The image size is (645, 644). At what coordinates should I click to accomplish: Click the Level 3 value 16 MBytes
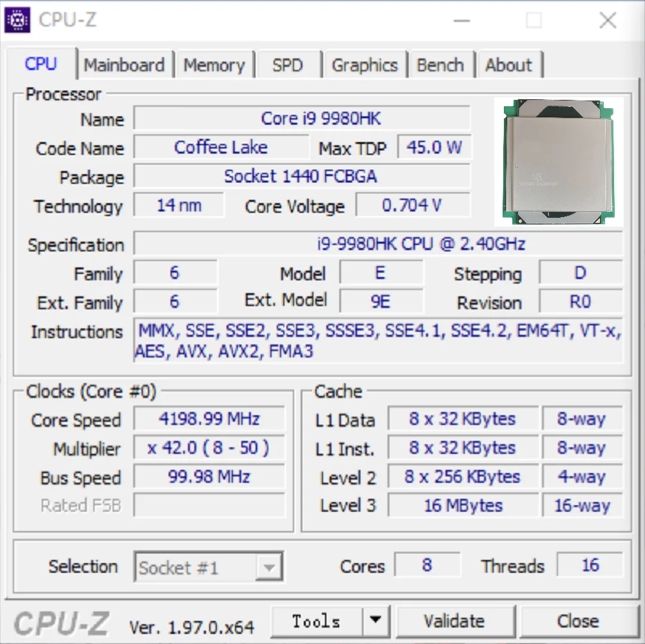point(463,505)
